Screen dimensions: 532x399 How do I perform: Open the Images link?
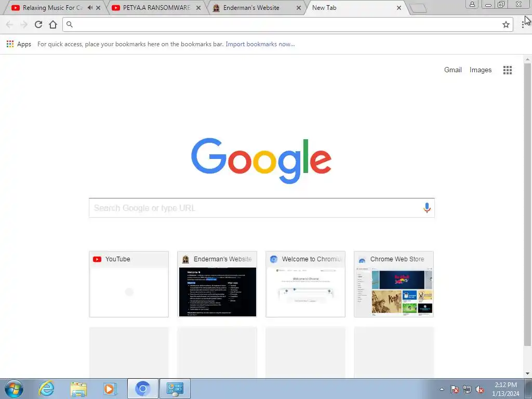coord(481,70)
